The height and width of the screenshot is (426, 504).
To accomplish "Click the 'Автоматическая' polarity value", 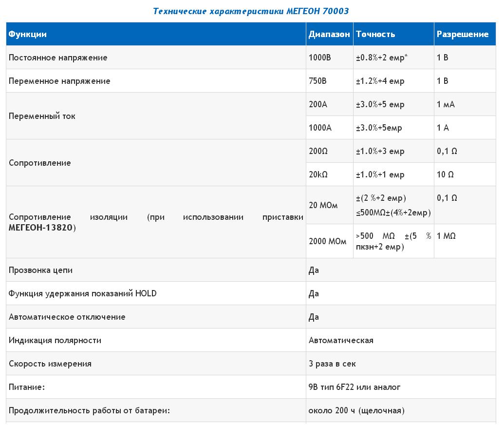I will click(341, 340).
